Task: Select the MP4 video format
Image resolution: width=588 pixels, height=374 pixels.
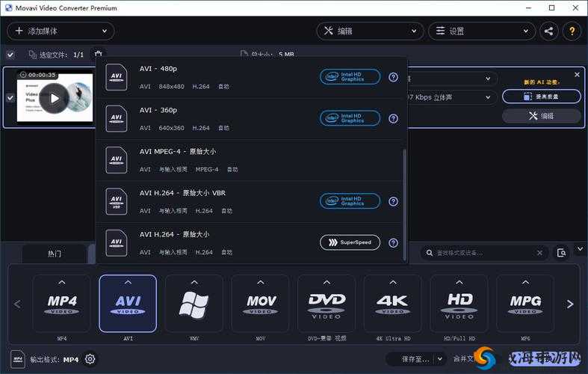Action: [x=62, y=304]
